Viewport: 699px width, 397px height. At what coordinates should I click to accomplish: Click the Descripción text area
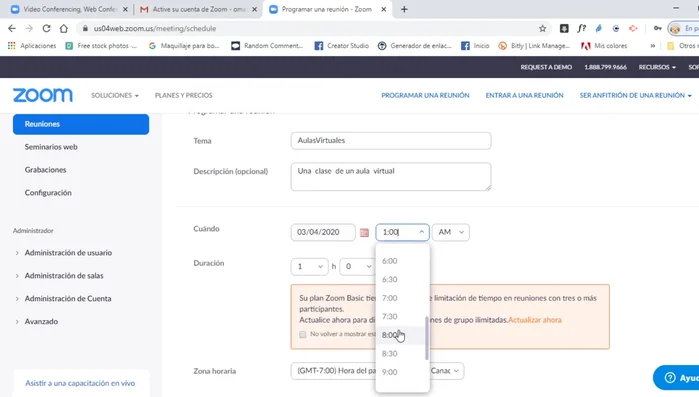point(391,176)
